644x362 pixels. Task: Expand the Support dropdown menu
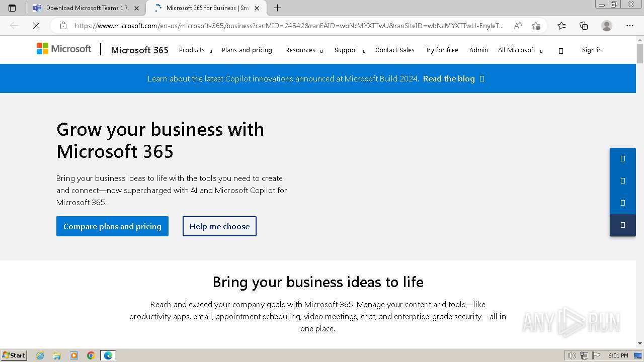(350, 50)
